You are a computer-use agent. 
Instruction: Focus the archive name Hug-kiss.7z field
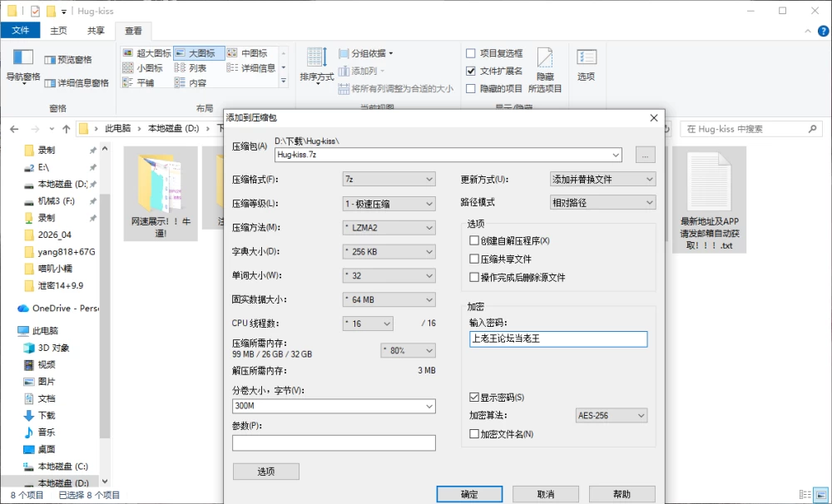tap(448, 155)
